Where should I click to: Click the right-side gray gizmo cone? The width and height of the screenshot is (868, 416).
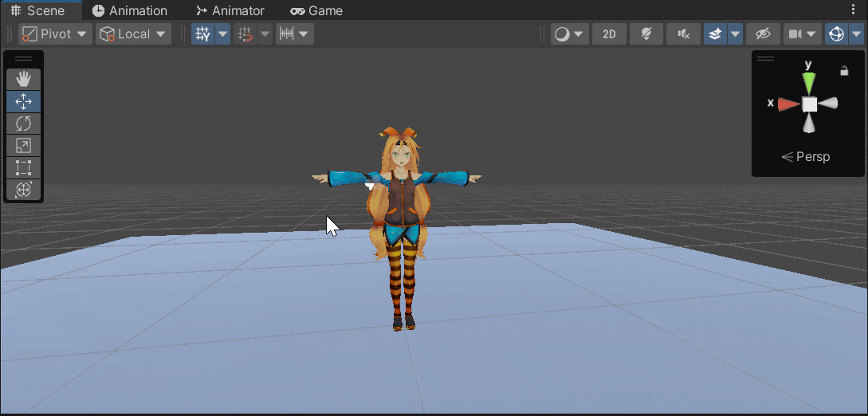[x=828, y=104]
